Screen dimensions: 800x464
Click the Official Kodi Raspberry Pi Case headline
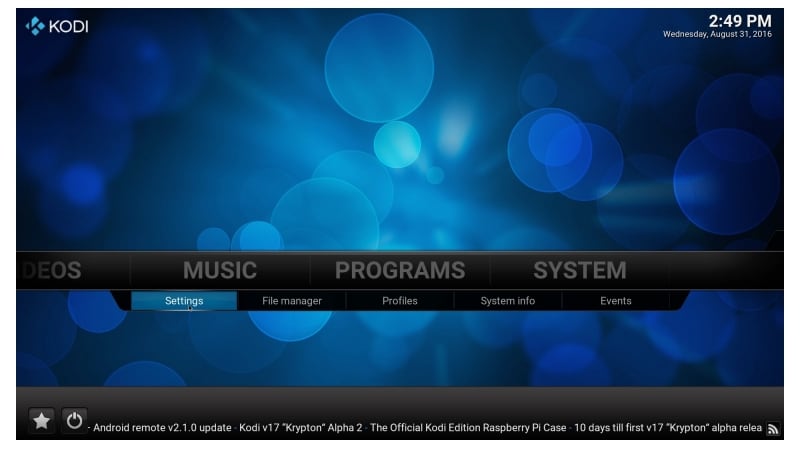467,428
